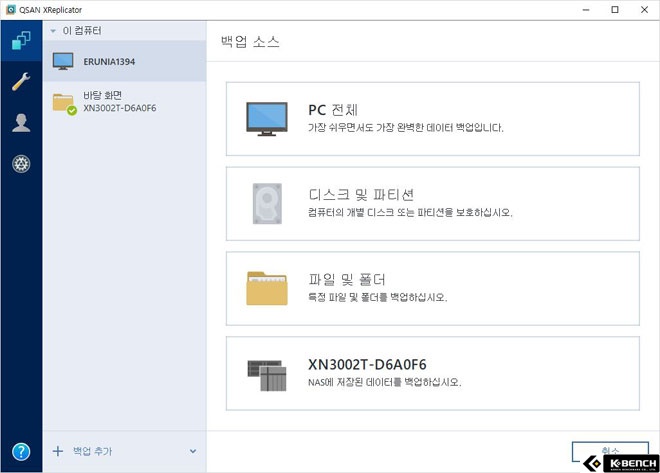Choose 디스크 및 파티션 as backup source

tap(433, 204)
